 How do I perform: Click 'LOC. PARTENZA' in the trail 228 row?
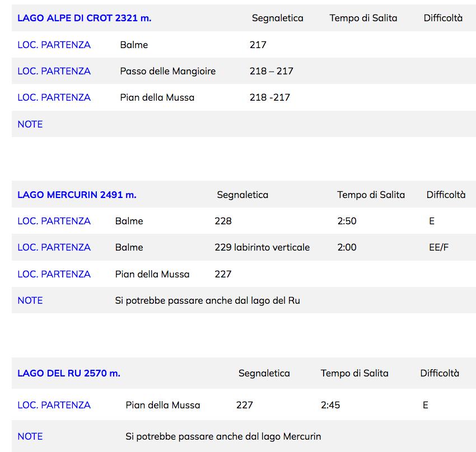[54, 221]
